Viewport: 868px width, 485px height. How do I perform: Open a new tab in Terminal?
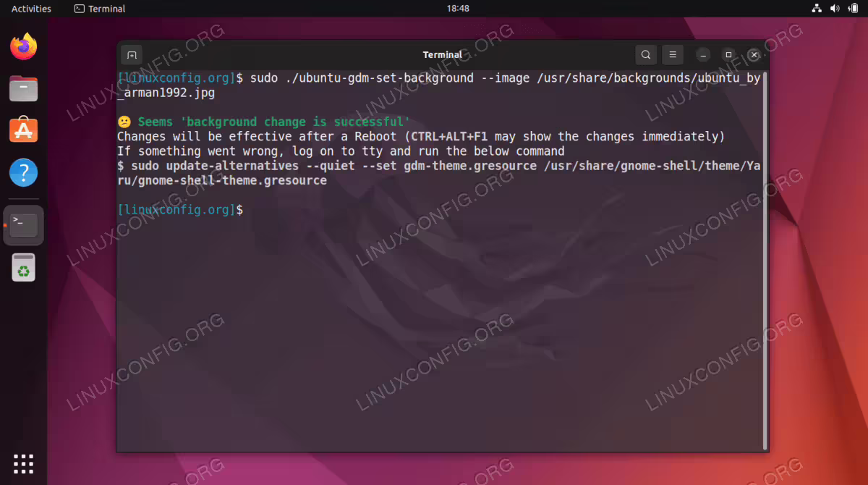[132, 55]
